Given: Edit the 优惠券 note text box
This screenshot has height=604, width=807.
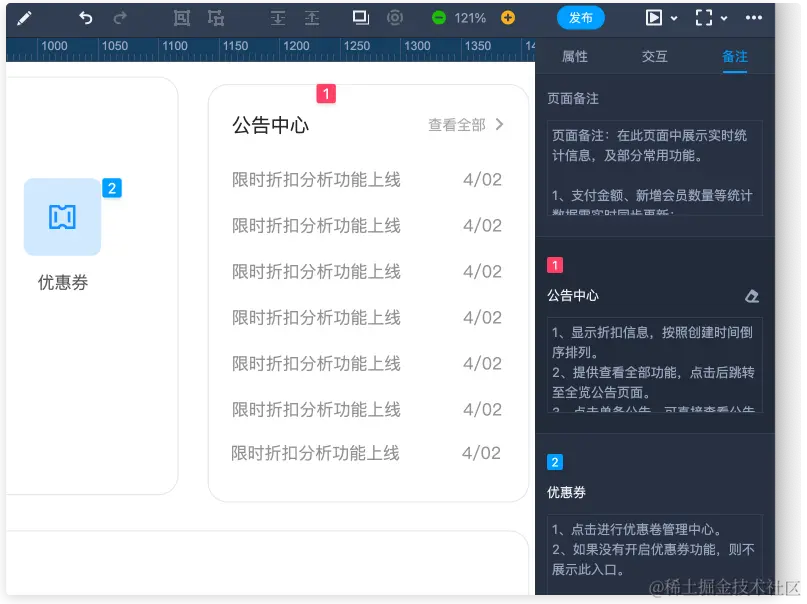Looking at the screenshot, I should (655, 554).
